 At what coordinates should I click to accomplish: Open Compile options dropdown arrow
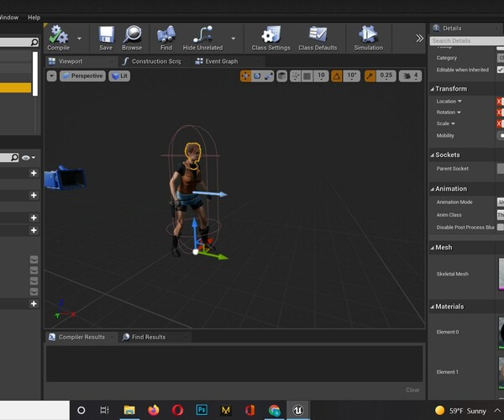tap(80, 39)
